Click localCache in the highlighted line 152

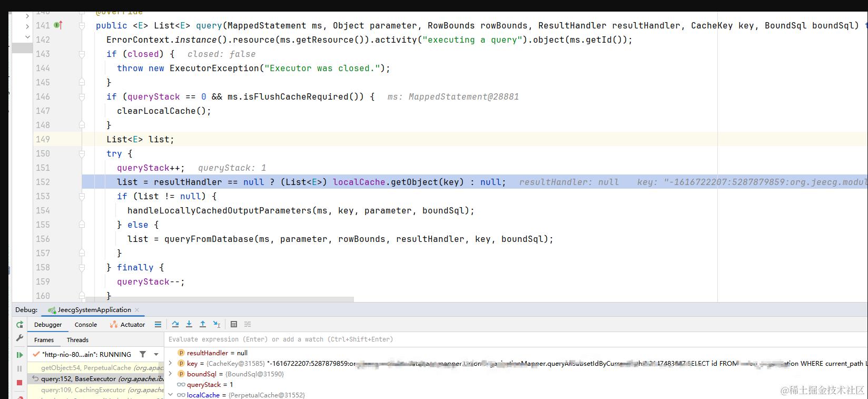click(x=359, y=182)
